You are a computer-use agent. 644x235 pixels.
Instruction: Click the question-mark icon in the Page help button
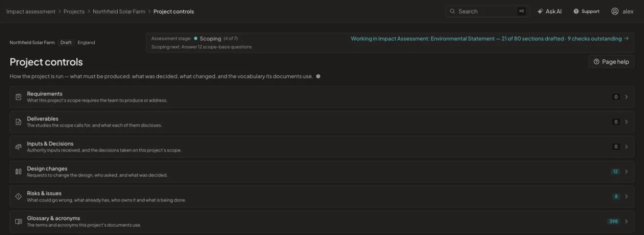596,62
